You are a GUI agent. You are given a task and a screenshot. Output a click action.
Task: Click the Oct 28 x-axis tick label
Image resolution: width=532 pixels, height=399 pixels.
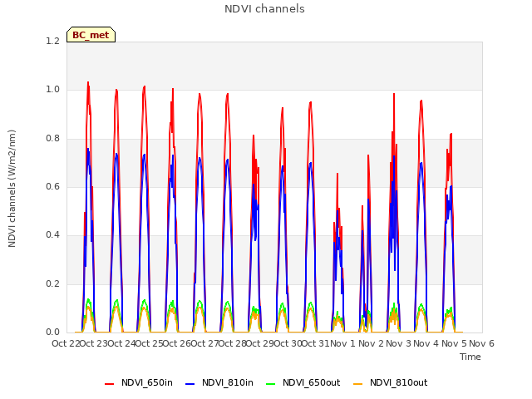pos(233,343)
